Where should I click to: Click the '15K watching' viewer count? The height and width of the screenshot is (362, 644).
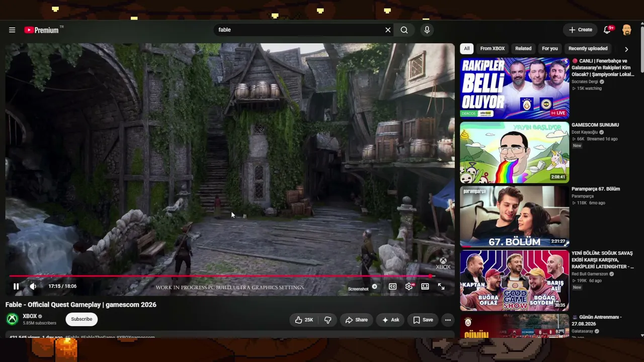(589, 88)
